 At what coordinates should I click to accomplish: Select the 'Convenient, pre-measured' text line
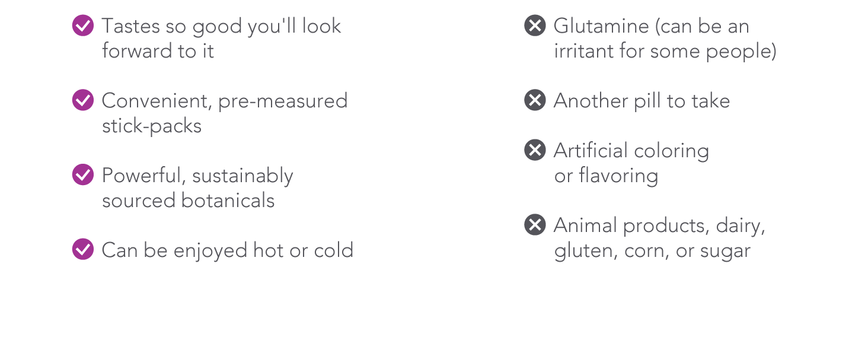tap(225, 101)
